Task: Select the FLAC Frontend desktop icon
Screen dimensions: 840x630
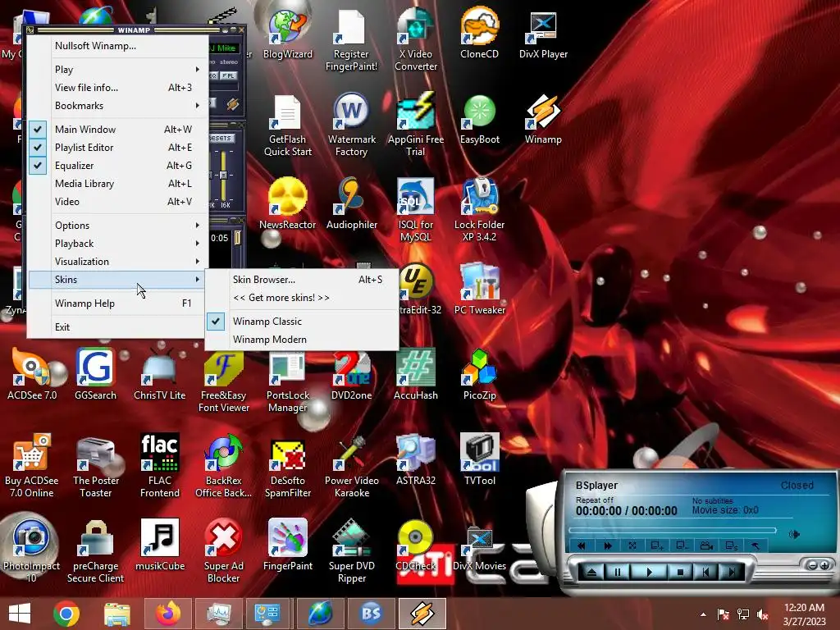Action: click(160, 466)
